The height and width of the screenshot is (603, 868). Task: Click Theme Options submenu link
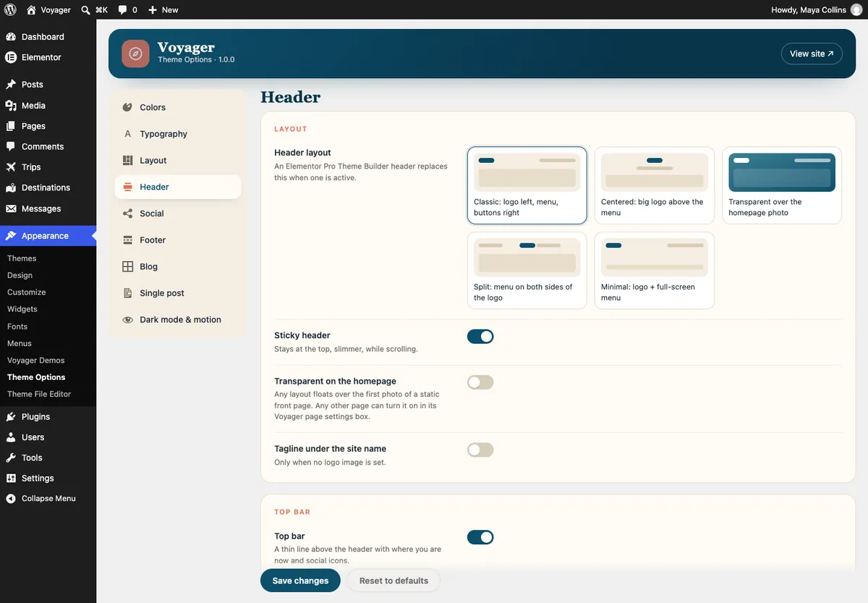point(36,377)
